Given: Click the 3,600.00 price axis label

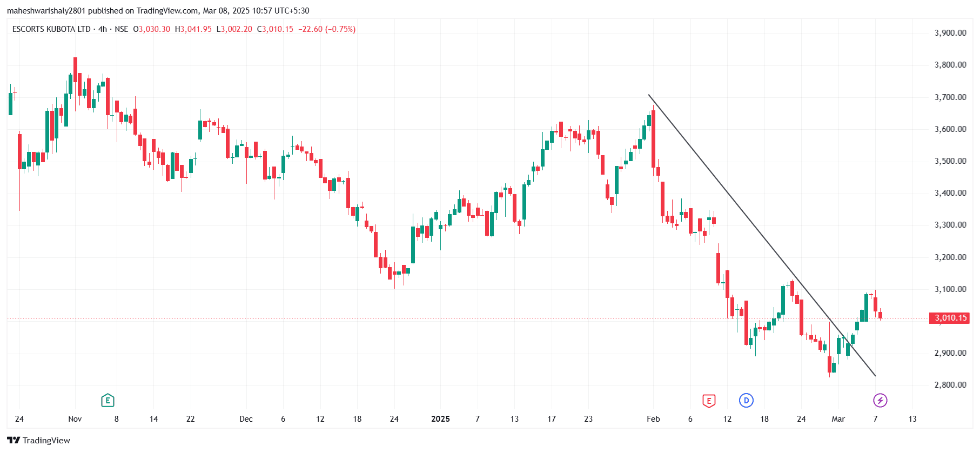Looking at the screenshot, I should [x=950, y=129].
